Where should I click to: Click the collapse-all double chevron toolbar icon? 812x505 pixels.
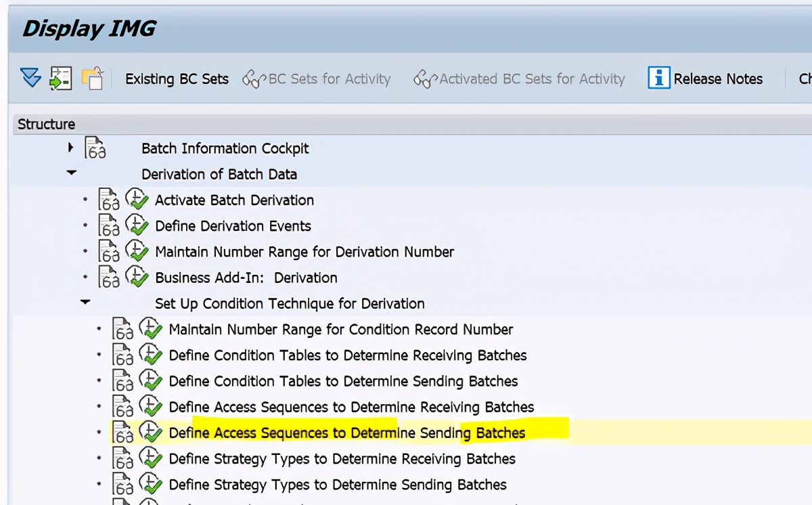(30, 79)
